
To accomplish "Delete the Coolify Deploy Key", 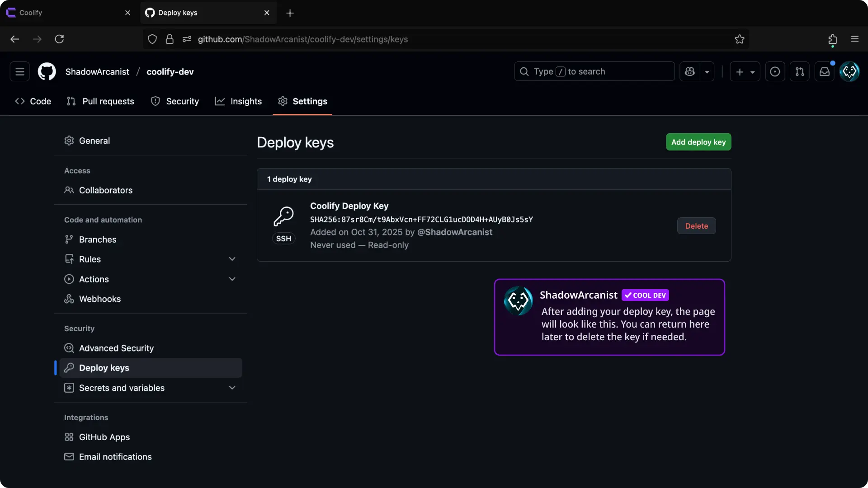I will (x=696, y=226).
